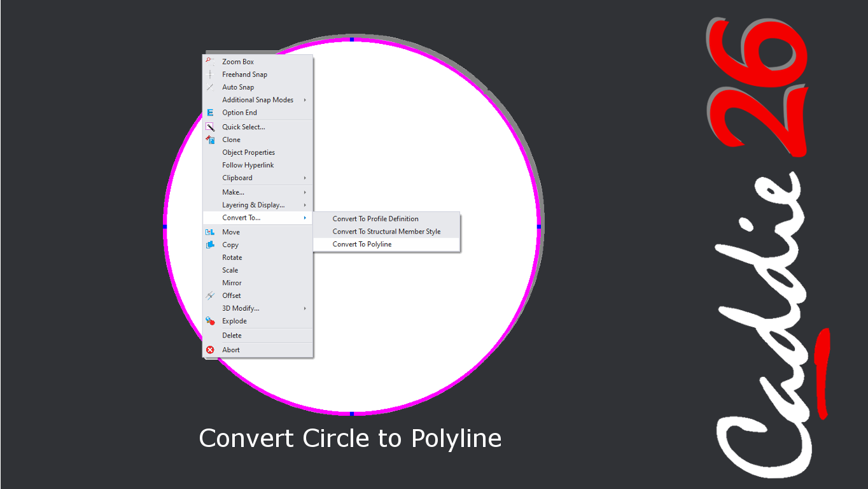Select the Zoom Box menu entry
The image size is (868, 489).
coord(258,62)
